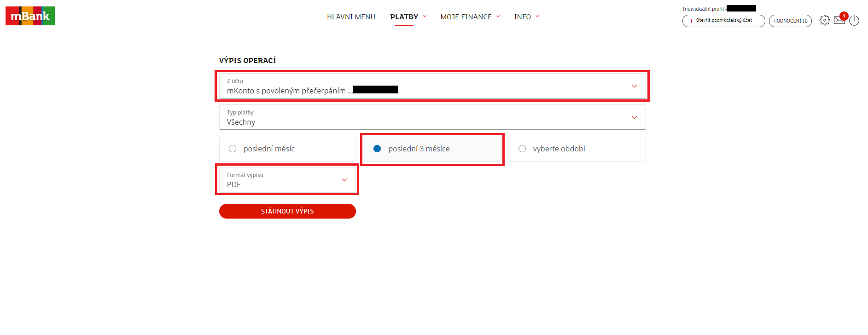
Task: Open the Typ platby dropdown
Action: click(x=432, y=117)
